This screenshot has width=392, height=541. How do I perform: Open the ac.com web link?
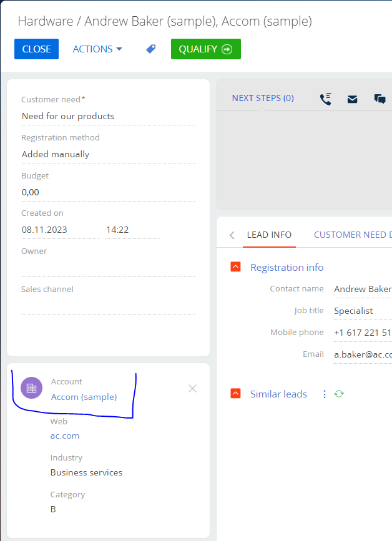click(x=65, y=436)
